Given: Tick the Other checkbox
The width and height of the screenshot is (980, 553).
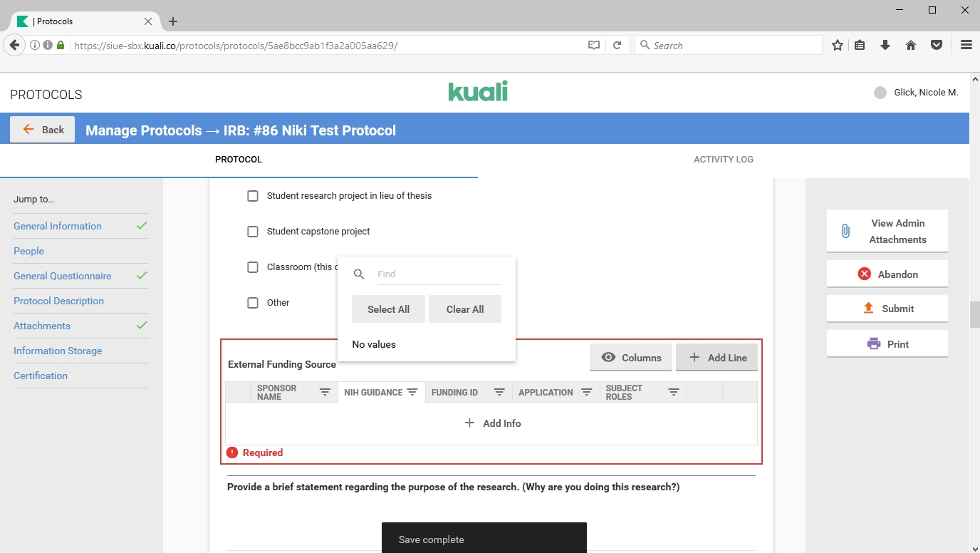Looking at the screenshot, I should tap(253, 303).
